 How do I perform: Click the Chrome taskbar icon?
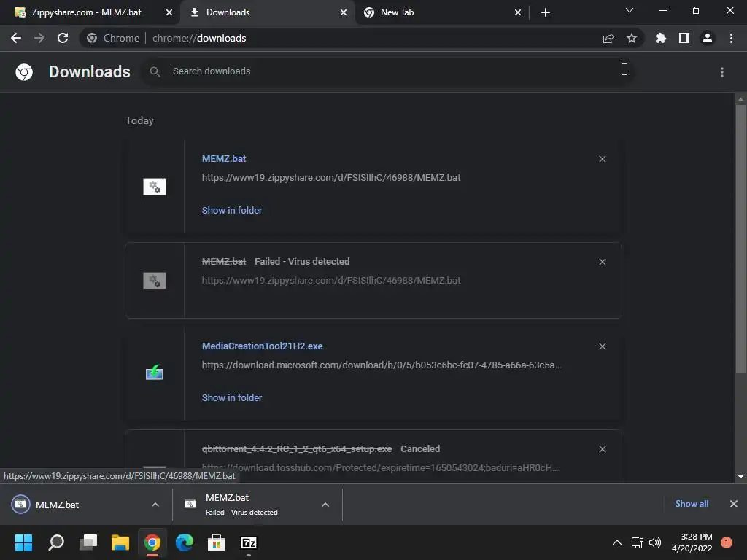point(152,542)
